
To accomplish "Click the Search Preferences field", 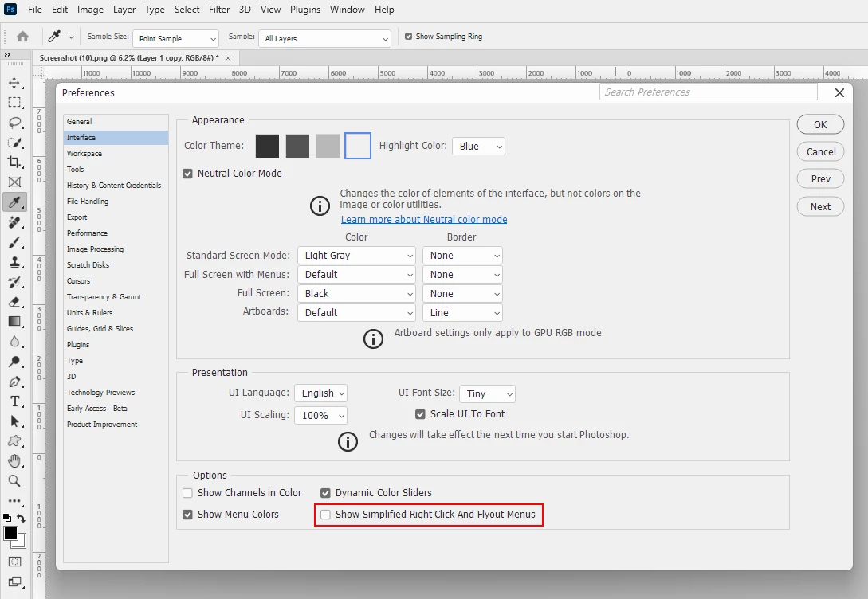I will 708,92.
